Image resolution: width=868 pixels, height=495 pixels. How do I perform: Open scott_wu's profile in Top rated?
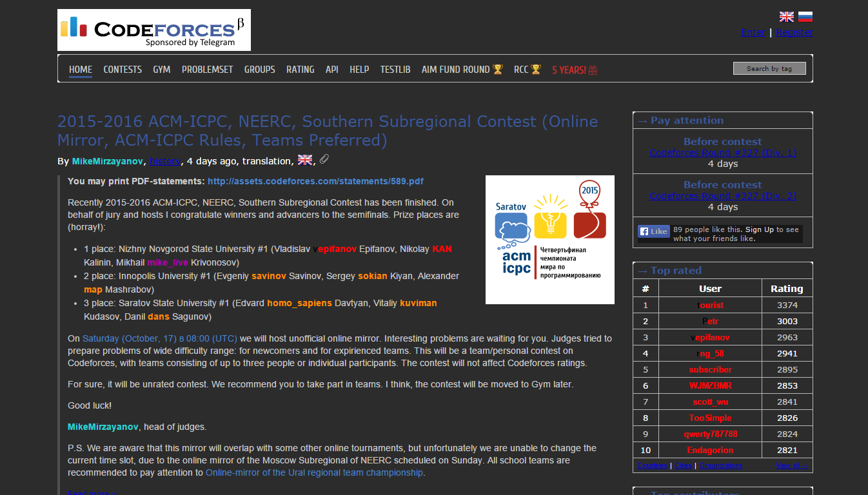tap(710, 402)
